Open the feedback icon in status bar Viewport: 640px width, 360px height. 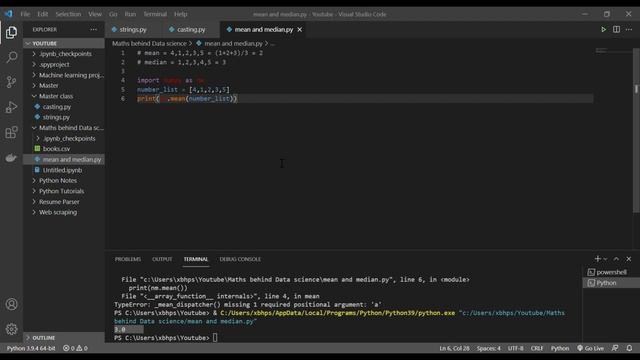[615, 348]
